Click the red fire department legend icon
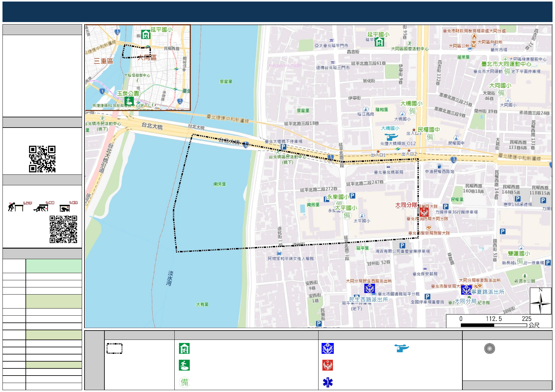This screenshot has height=392, width=555. pyautogui.click(x=328, y=365)
